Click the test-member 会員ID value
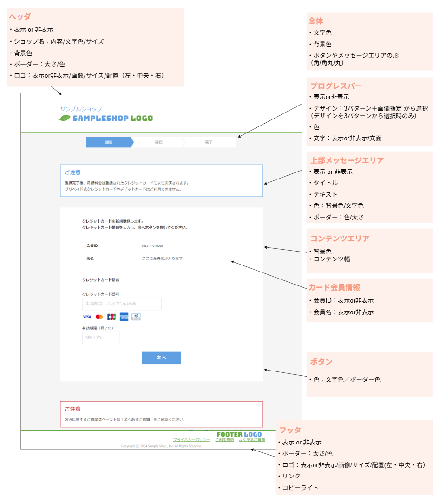440x504 pixels. (152, 245)
